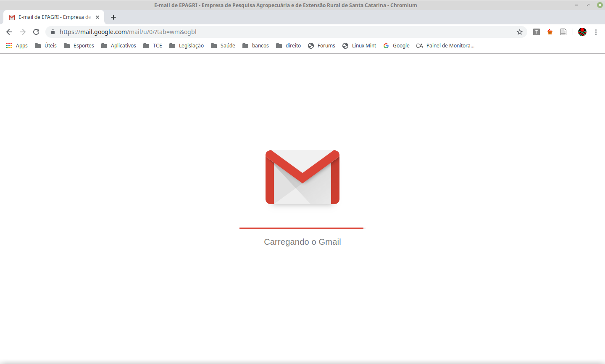Open the profile avatar
Image resolution: width=605 pixels, height=364 pixels.
(x=582, y=32)
